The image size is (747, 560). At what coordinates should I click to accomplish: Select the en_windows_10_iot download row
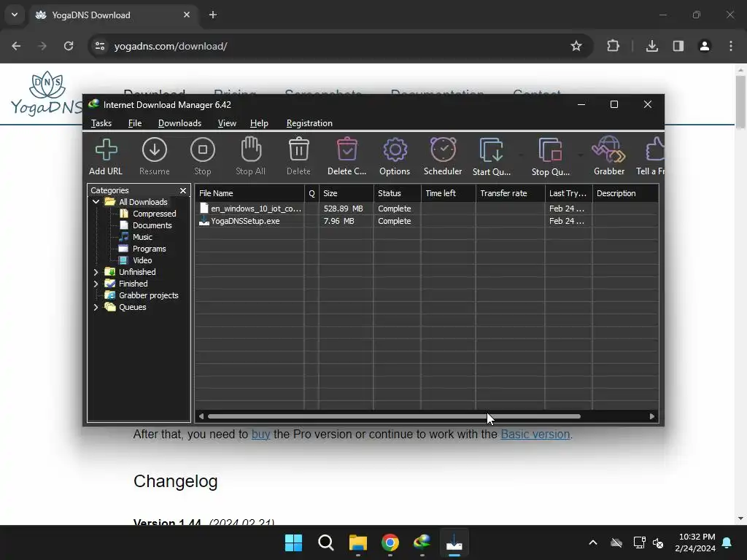(x=426, y=209)
